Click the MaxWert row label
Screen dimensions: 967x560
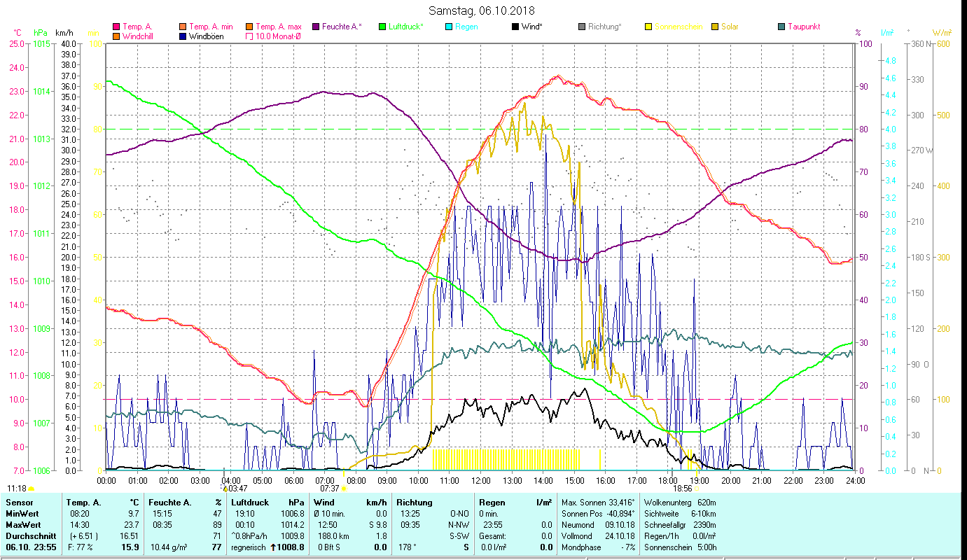tap(25, 524)
